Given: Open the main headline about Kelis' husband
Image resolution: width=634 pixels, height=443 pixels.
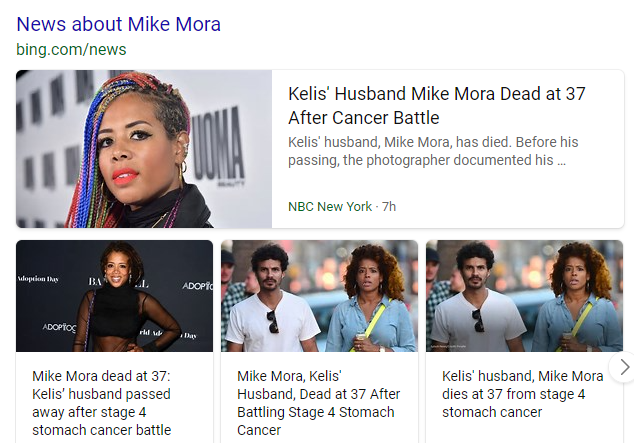Looking at the screenshot, I should [436, 105].
